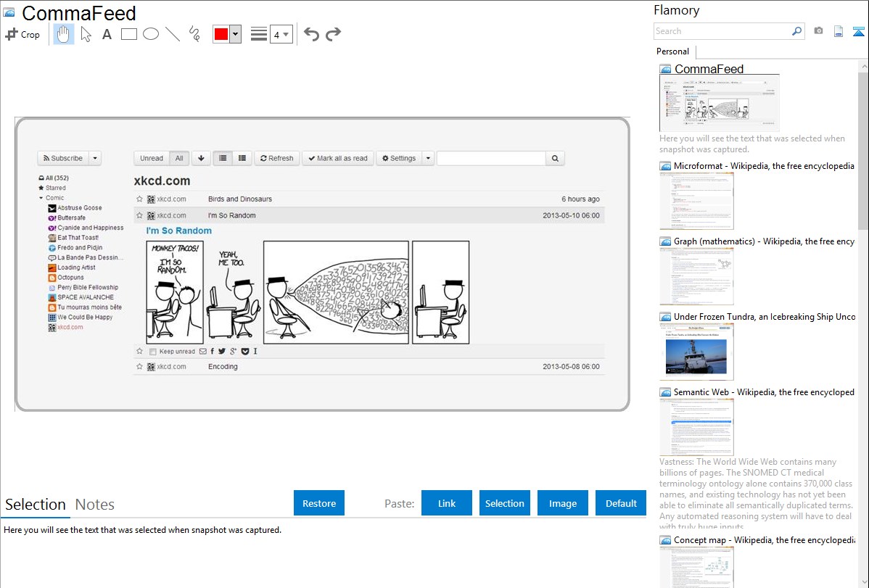Click Mark all as read in snapshot
The image size is (869, 588).
pos(338,158)
